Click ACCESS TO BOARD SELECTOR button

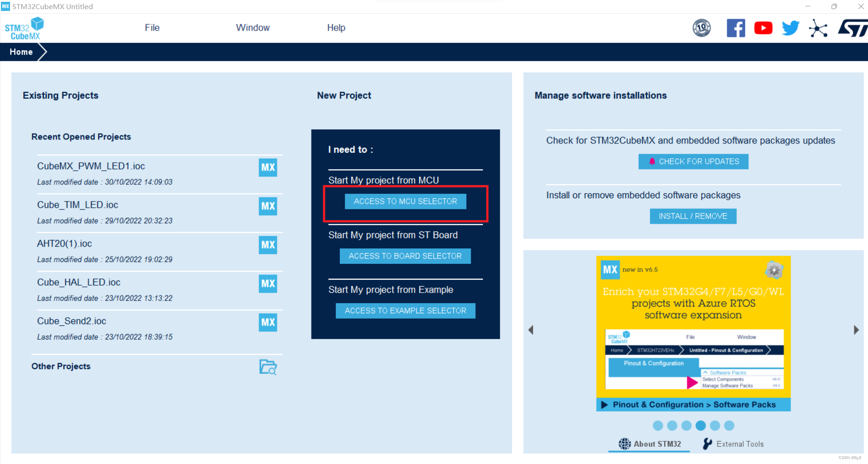pos(405,256)
